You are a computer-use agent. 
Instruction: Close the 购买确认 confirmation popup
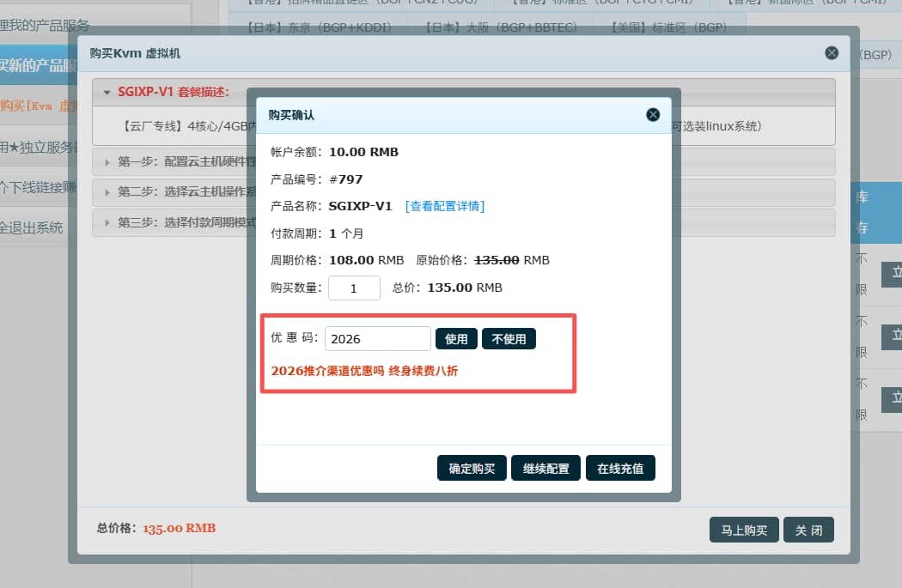pos(653,114)
